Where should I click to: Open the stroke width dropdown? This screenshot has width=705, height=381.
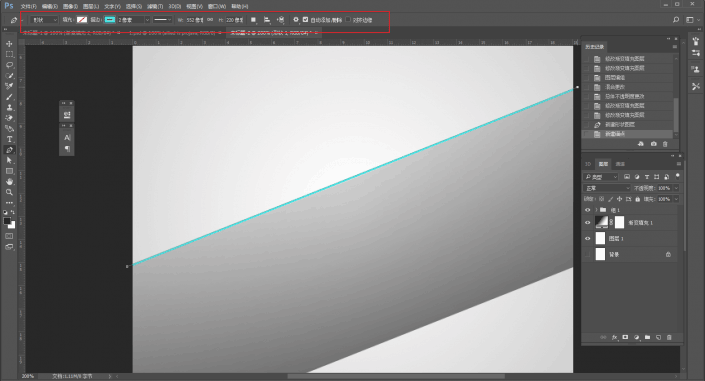(x=147, y=20)
